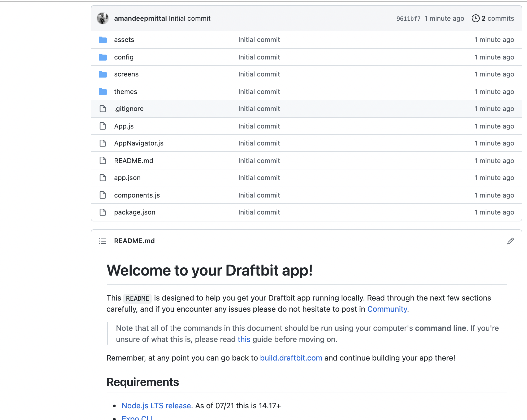Open the .gitignore file
The height and width of the screenshot is (420, 527).
point(129,109)
